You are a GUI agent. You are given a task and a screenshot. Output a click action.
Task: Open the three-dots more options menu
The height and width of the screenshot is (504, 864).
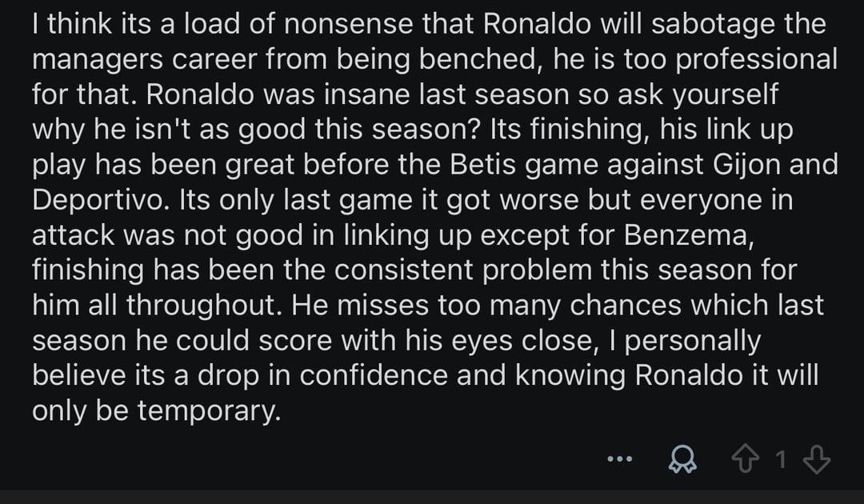tap(620, 459)
